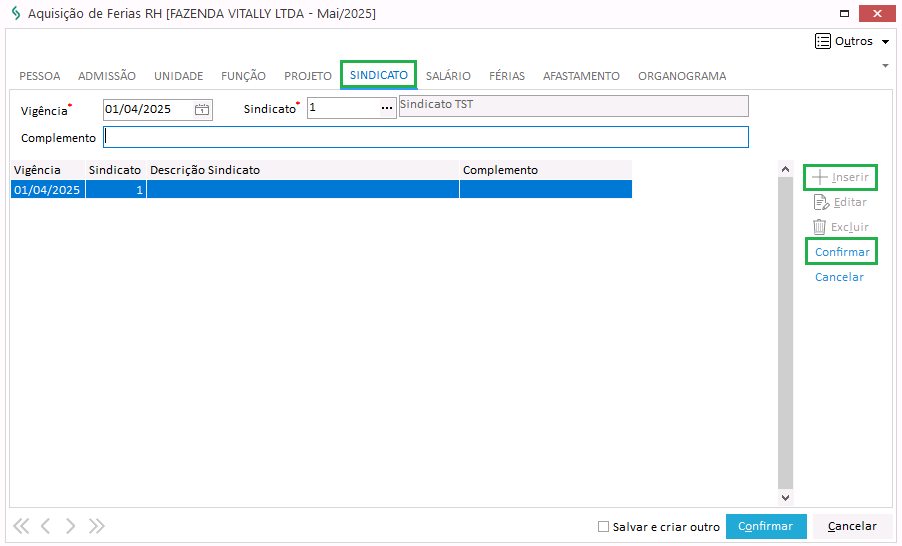Go to the next record
Screen dimensions: 902x546
point(70,526)
